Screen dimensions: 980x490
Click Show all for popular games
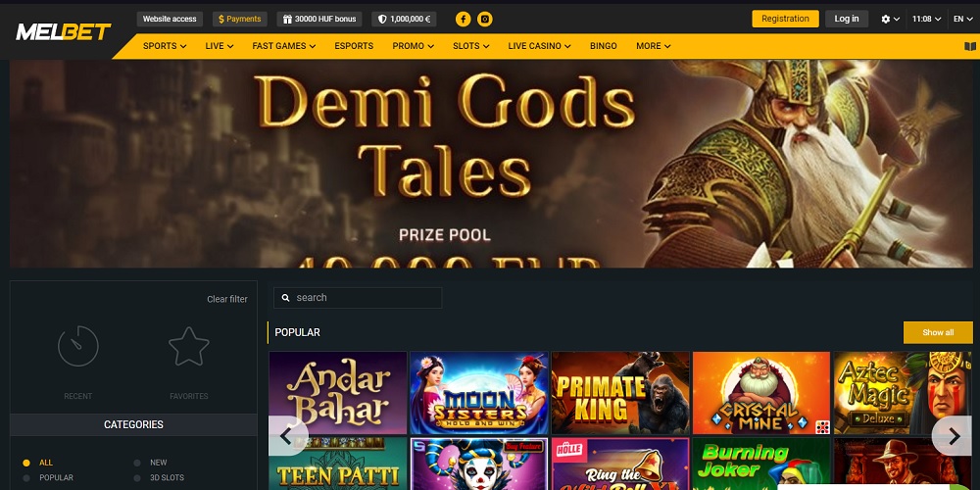point(938,332)
